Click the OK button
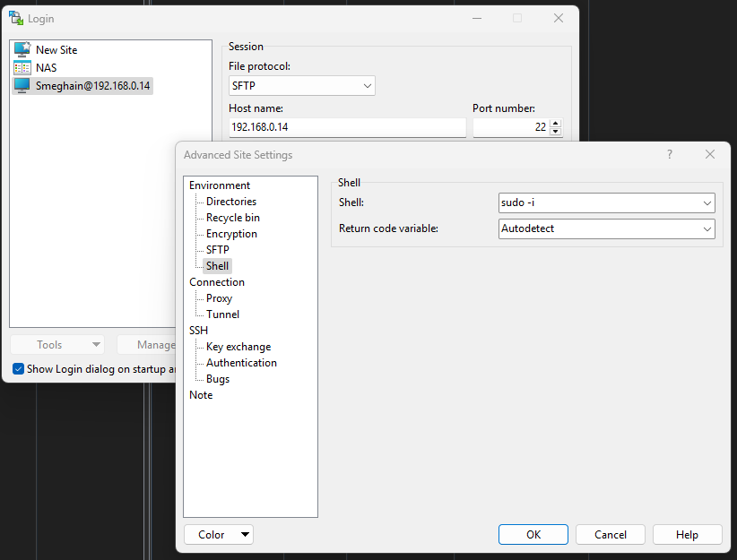The width and height of the screenshot is (737, 560). coord(533,535)
